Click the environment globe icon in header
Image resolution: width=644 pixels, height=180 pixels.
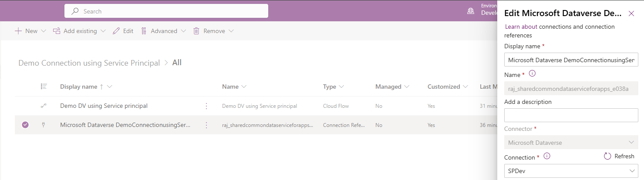point(471,11)
